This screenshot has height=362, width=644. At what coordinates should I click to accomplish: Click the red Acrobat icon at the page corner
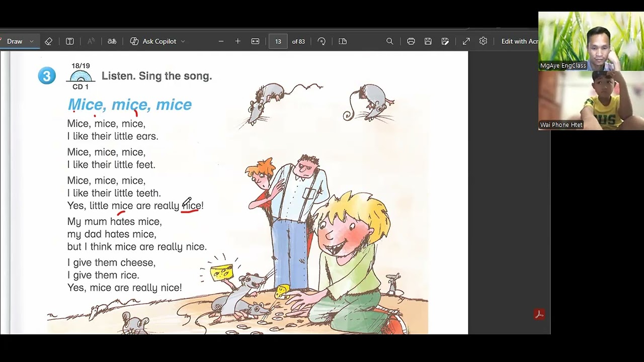pyautogui.click(x=539, y=314)
